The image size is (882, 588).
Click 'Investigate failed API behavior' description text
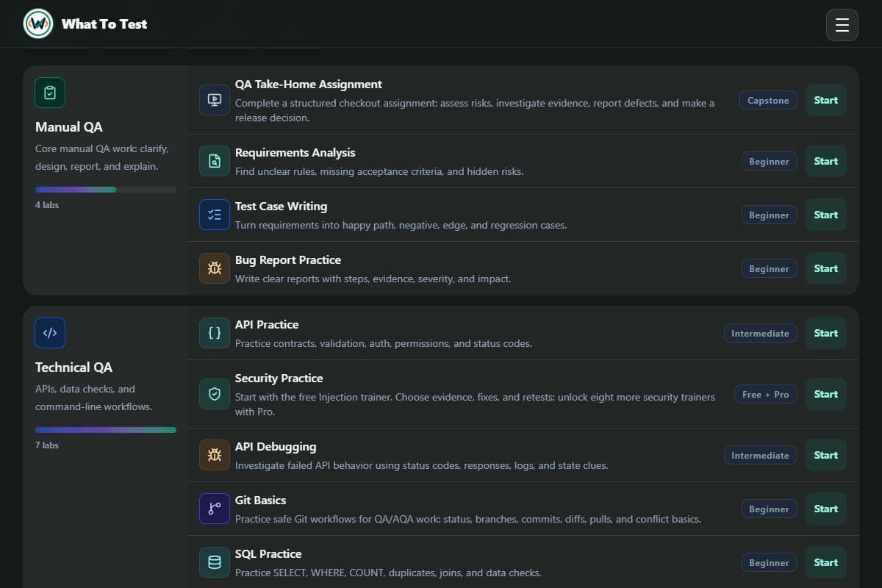coord(422,466)
